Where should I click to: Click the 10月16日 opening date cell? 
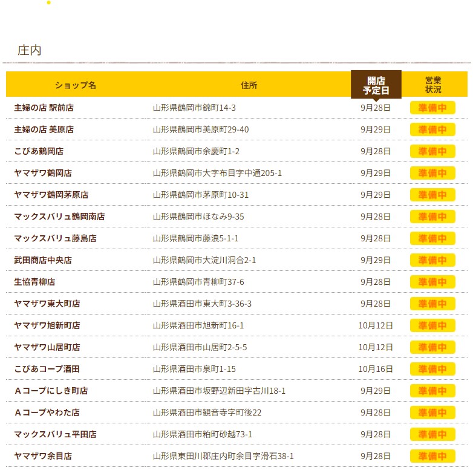[x=376, y=369]
